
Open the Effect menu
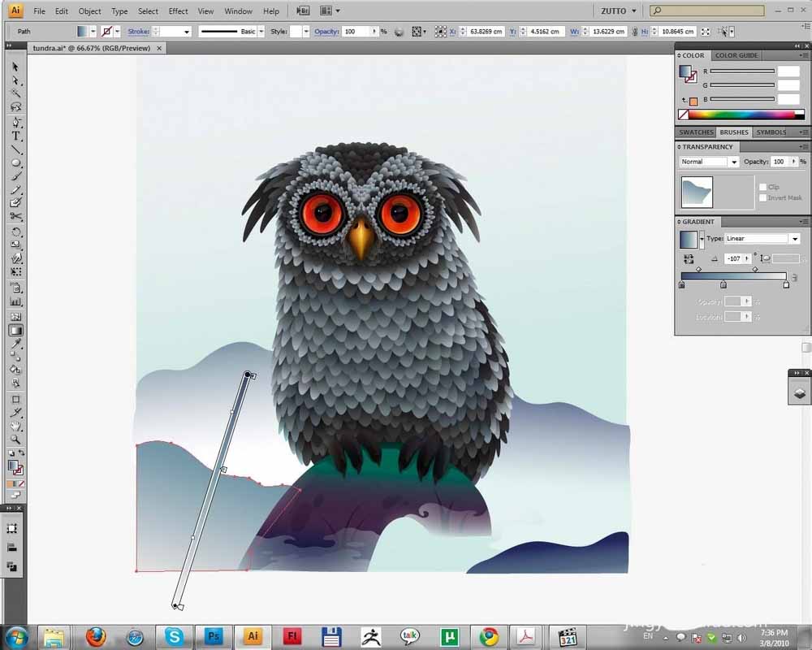178,11
